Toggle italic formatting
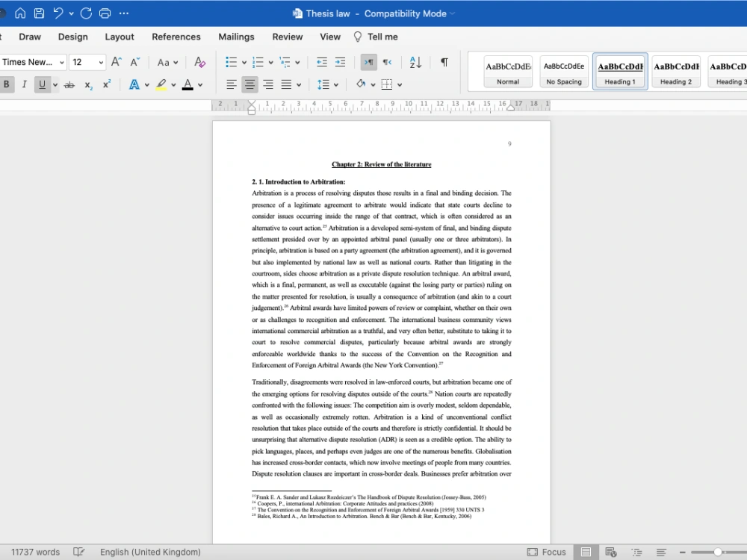 pos(24,85)
